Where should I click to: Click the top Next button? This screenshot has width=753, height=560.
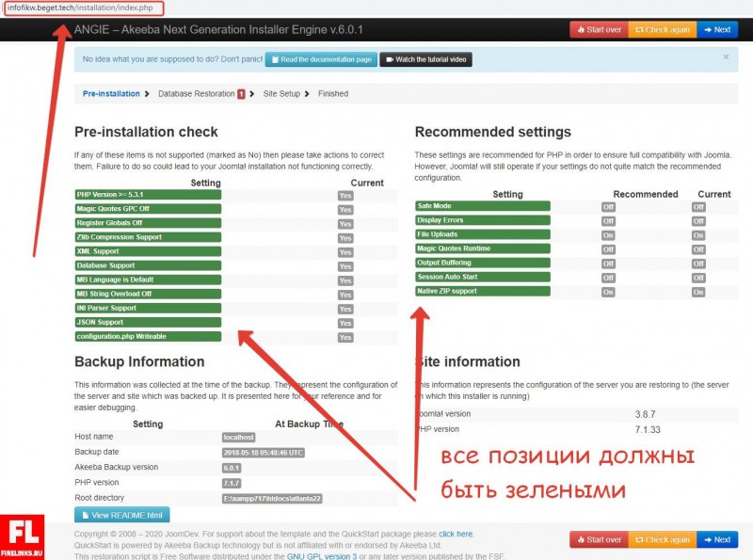[717, 30]
